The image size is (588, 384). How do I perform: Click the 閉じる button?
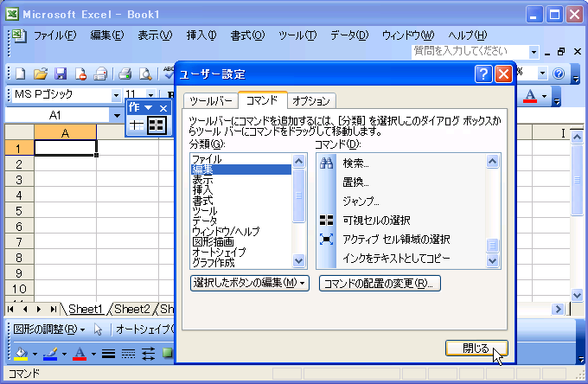pyautogui.click(x=476, y=349)
